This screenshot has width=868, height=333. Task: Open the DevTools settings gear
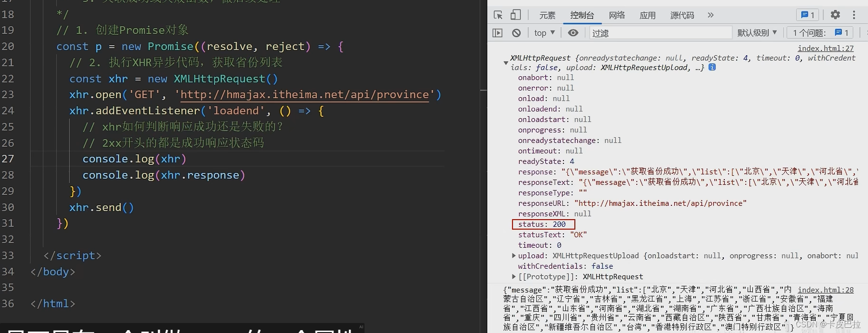point(835,15)
